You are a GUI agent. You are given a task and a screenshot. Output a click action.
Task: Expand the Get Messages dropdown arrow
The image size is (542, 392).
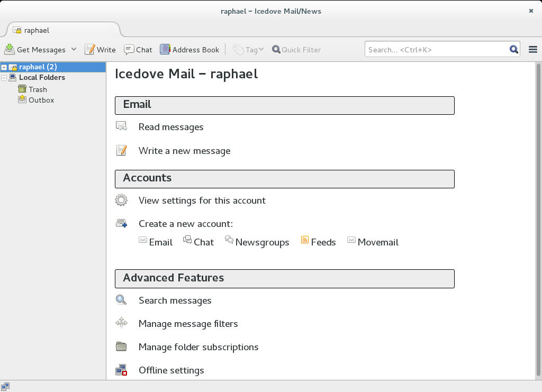point(74,49)
